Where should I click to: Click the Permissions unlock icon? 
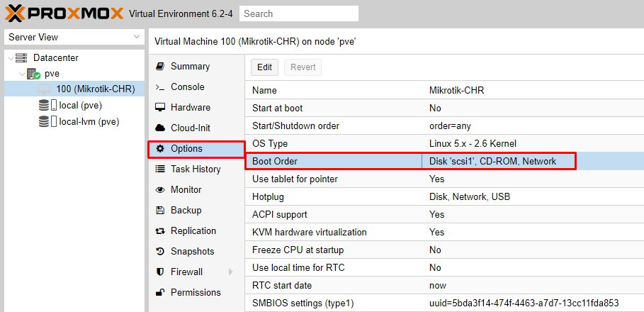[160, 293]
